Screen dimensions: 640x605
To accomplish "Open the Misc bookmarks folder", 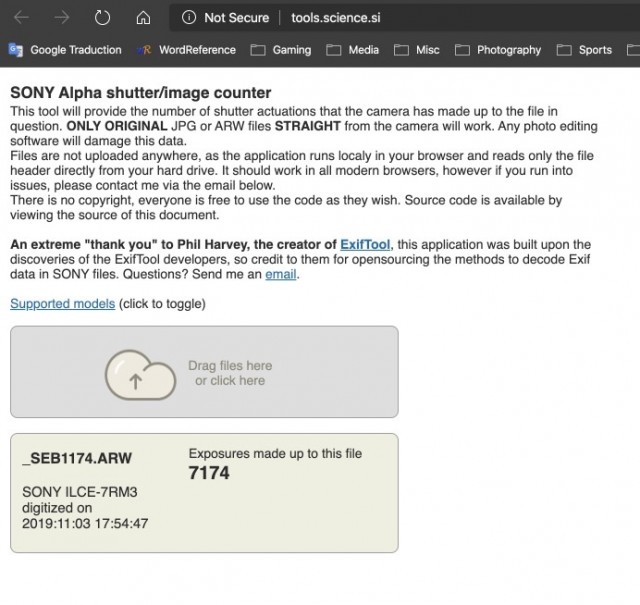I will tap(417, 50).
